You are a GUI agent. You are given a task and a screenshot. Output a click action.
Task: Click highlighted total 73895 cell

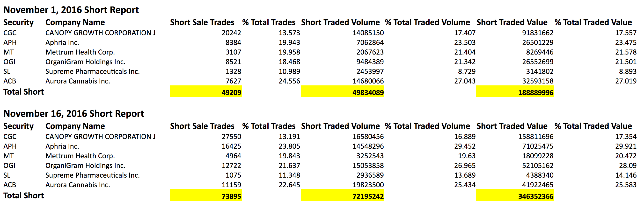[206, 195]
